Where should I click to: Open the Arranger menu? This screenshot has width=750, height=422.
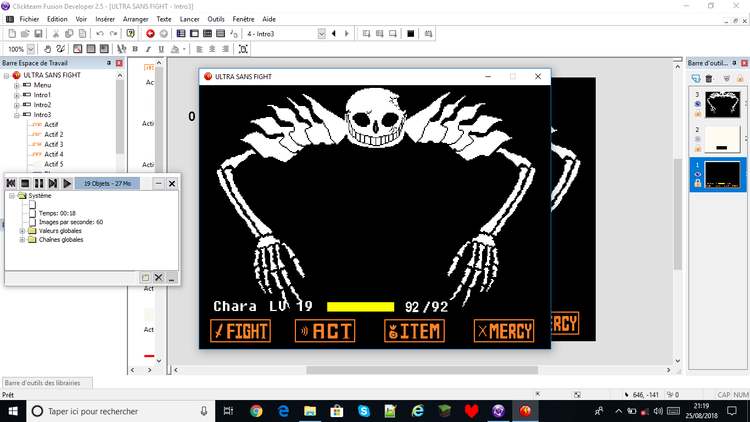135,19
